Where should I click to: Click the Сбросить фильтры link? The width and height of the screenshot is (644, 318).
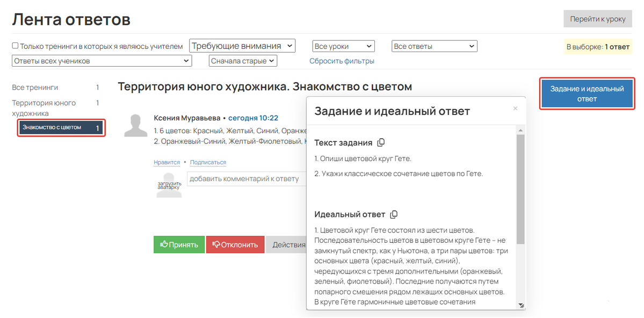[x=342, y=61]
